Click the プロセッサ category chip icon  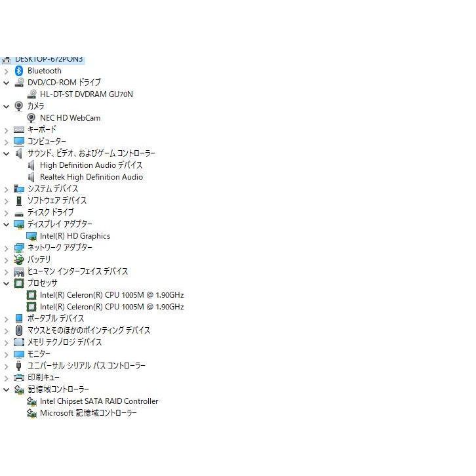pyautogui.click(x=19, y=283)
